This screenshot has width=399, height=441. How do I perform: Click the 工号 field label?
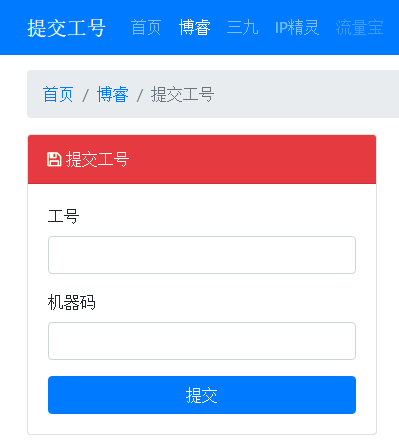[63, 216]
